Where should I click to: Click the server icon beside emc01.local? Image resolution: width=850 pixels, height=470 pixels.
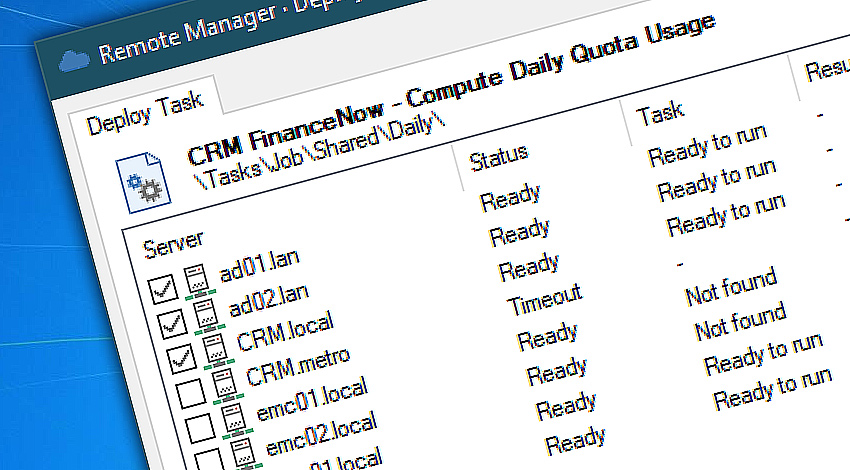click(236, 420)
